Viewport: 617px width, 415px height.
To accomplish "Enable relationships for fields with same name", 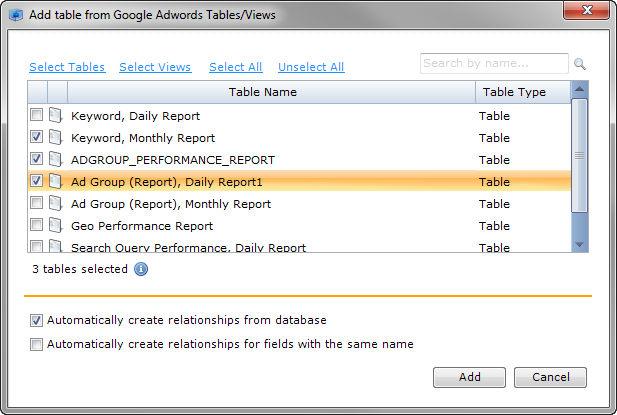I will [x=37, y=345].
